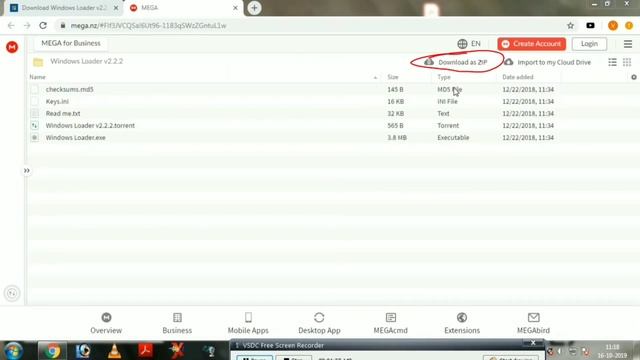Open the MEGAcmd footer item

click(x=391, y=323)
